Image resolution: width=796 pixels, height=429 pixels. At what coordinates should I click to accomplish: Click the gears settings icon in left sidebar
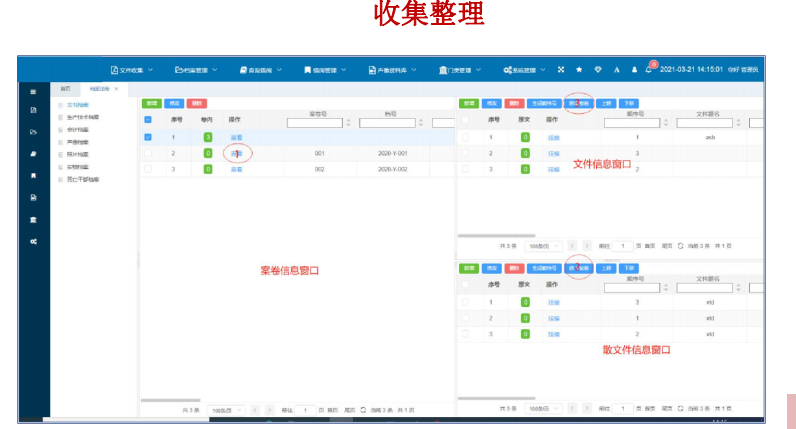(32, 241)
